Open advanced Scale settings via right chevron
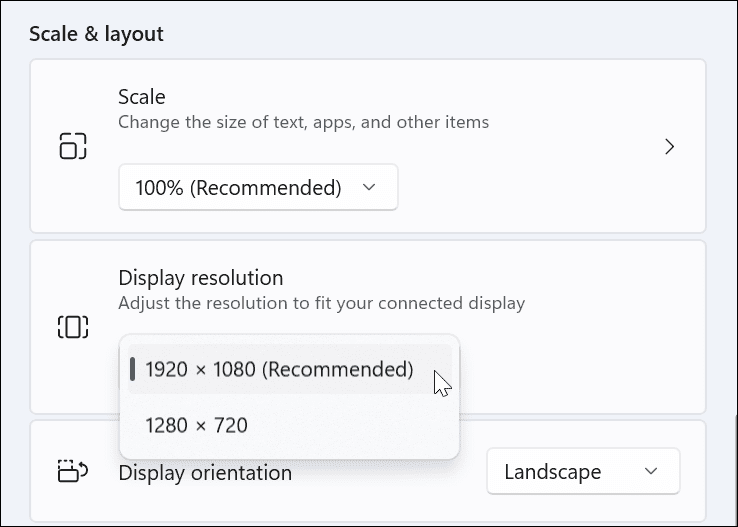This screenshot has height=527, width=738. tap(669, 147)
